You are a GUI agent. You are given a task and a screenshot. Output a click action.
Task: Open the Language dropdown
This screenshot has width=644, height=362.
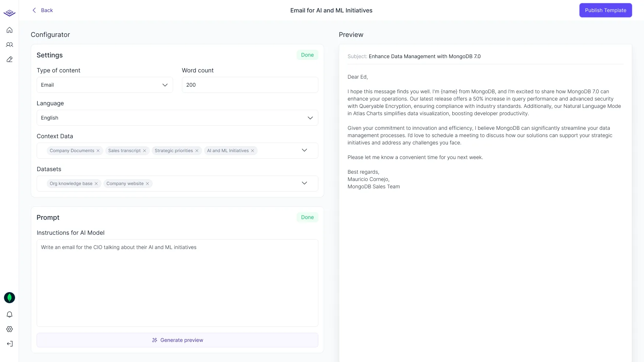point(177,118)
